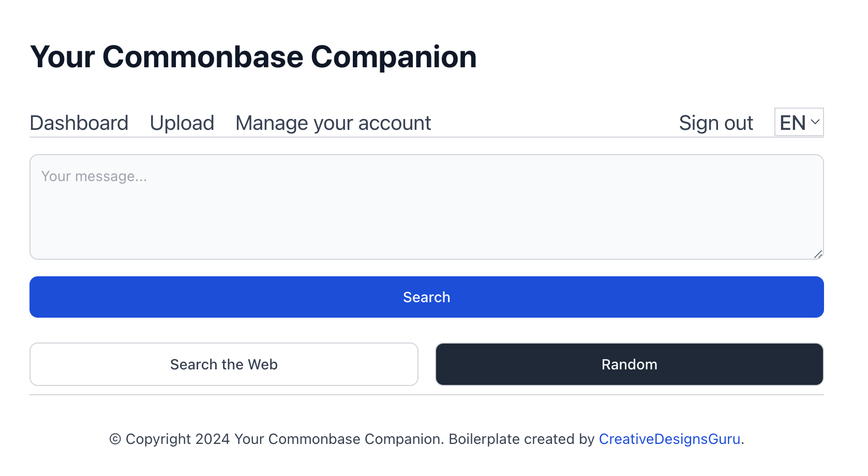
Task: Click the Search the Web button
Action: 223,364
